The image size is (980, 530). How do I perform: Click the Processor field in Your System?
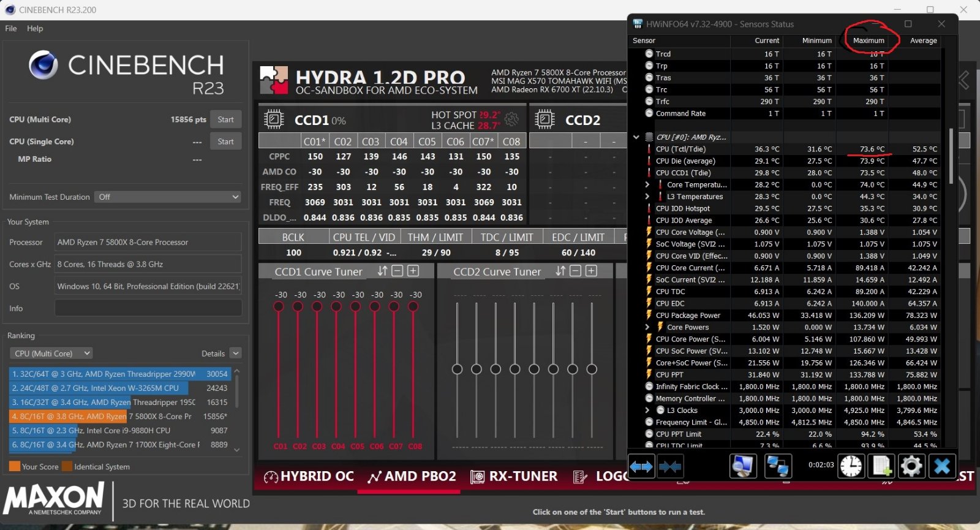click(x=148, y=242)
